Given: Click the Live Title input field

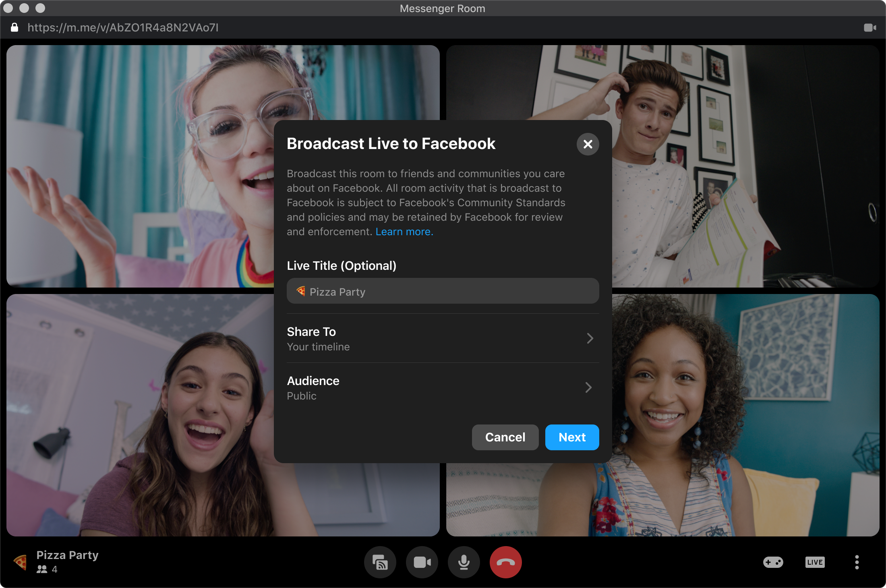Looking at the screenshot, I should click(x=443, y=291).
